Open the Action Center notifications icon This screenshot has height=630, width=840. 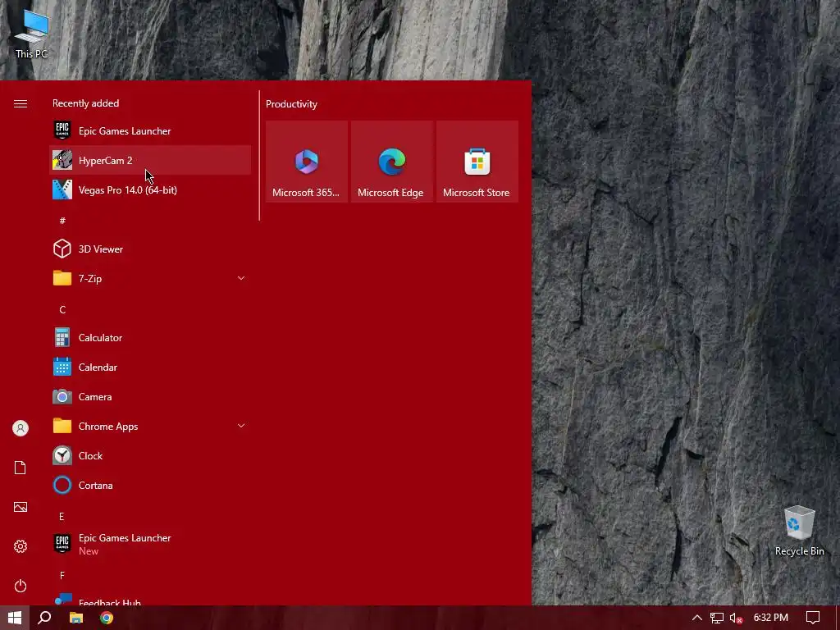click(813, 618)
